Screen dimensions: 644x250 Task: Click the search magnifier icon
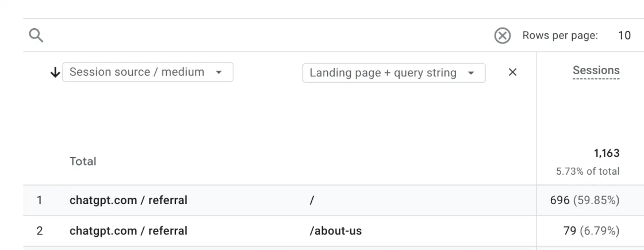(x=36, y=36)
